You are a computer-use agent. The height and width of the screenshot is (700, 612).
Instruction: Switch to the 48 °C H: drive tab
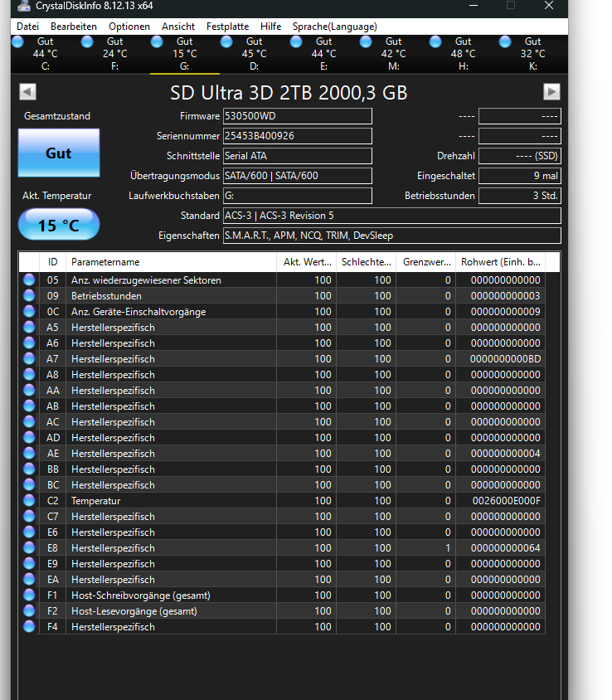coord(463,54)
